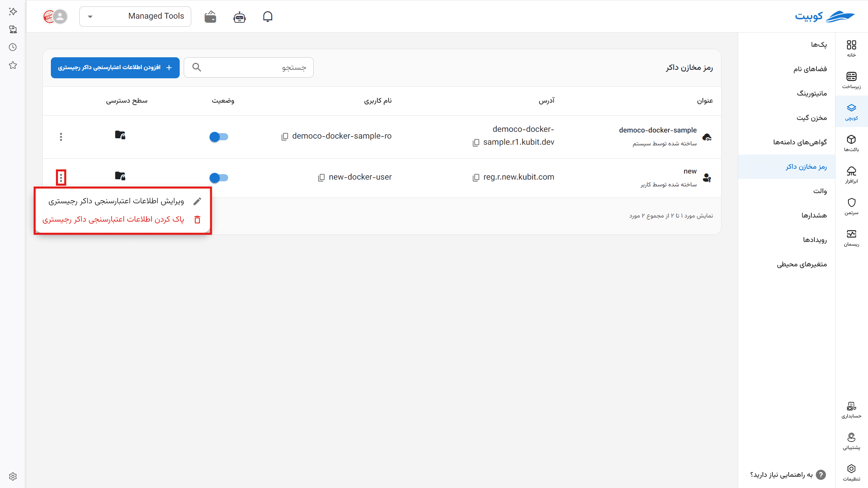Toggle status switch for democo-docker-sample
The height and width of the screenshot is (488, 868).
click(x=219, y=137)
